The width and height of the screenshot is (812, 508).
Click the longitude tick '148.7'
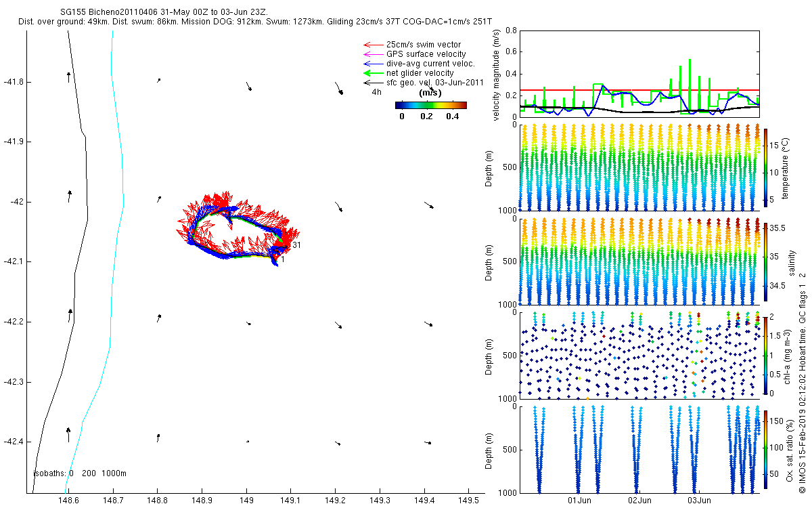pyautogui.click(x=114, y=501)
